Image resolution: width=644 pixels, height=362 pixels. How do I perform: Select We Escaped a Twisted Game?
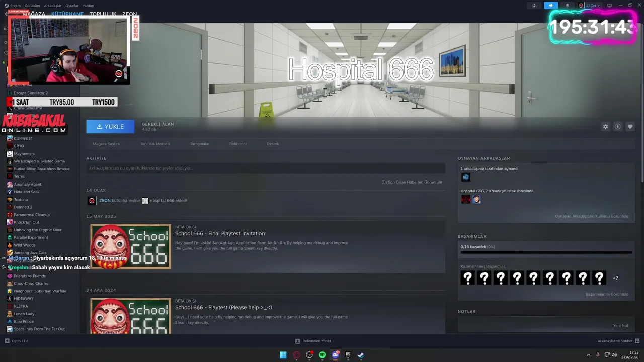click(39, 161)
